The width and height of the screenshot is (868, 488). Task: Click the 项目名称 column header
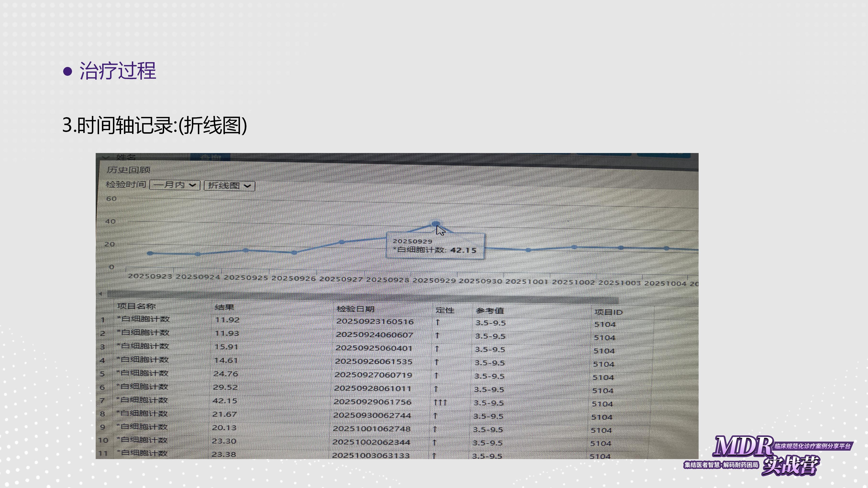coord(136,306)
